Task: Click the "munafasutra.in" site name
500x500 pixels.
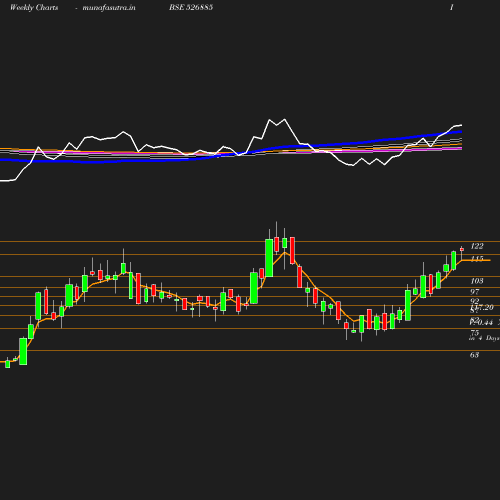Action: point(109,7)
